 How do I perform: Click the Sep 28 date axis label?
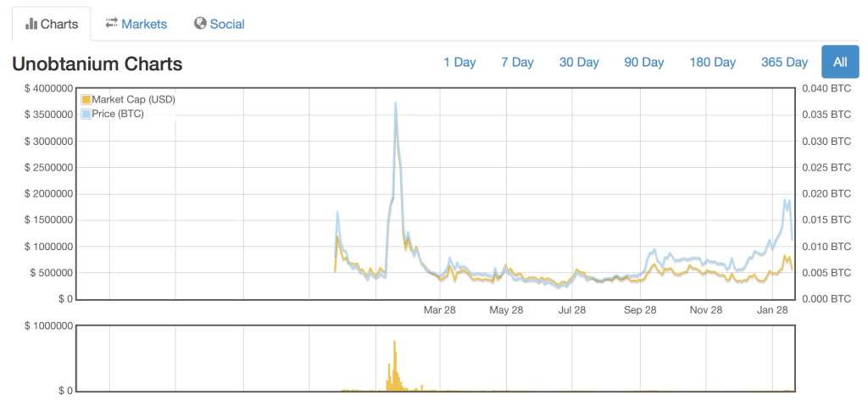click(640, 309)
